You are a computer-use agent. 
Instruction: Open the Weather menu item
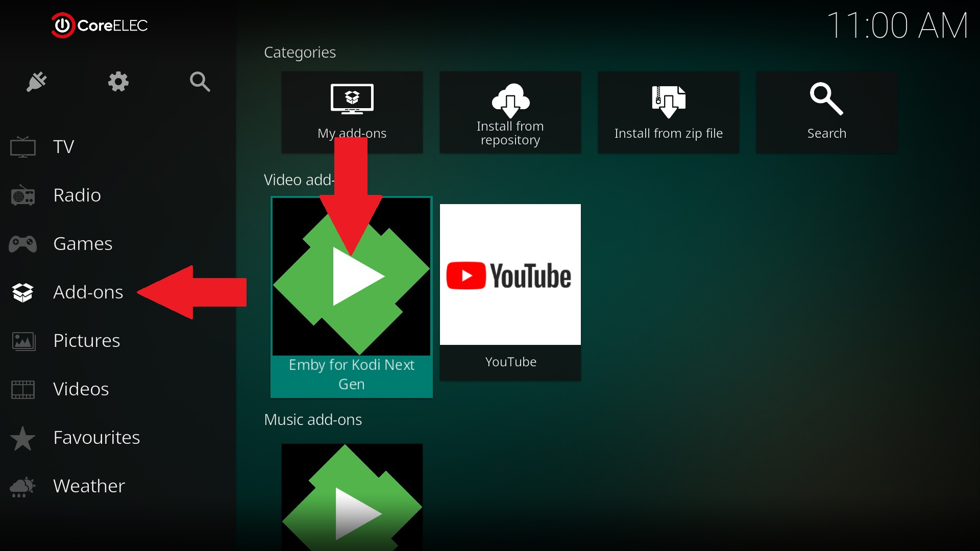[89, 486]
